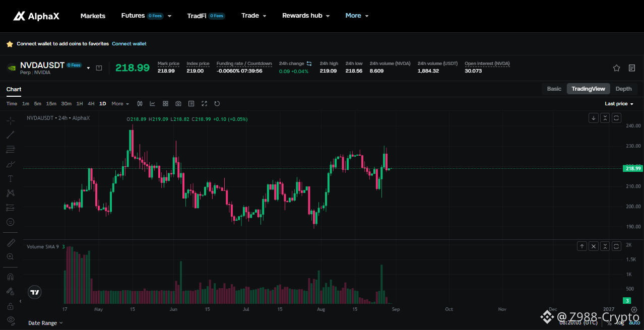This screenshot has width=644, height=330.
Task: Open the AlphaX logo home link
Action: click(x=36, y=16)
